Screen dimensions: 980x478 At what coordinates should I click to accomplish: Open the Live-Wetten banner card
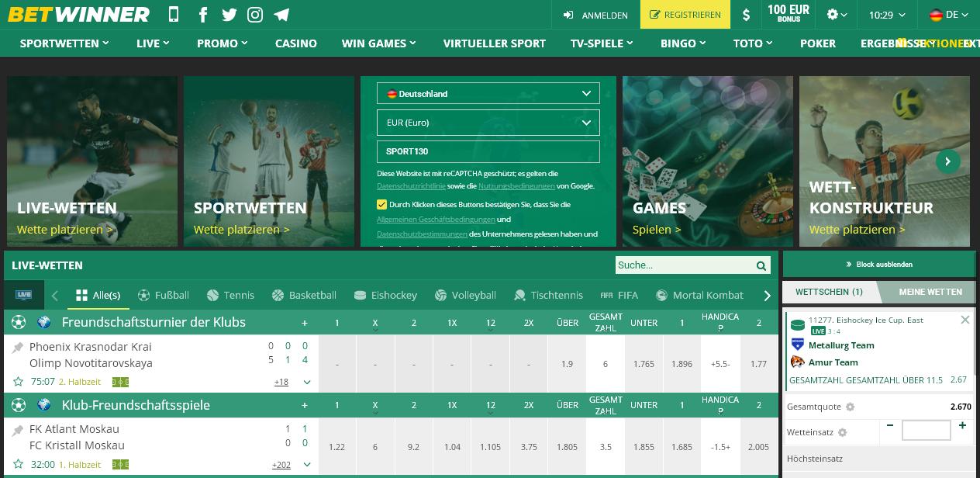92,161
